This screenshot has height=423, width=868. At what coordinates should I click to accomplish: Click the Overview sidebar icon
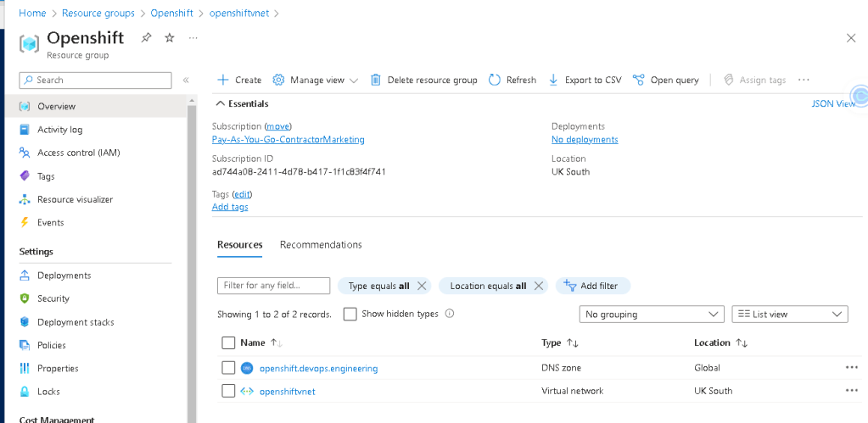click(25, 106)
